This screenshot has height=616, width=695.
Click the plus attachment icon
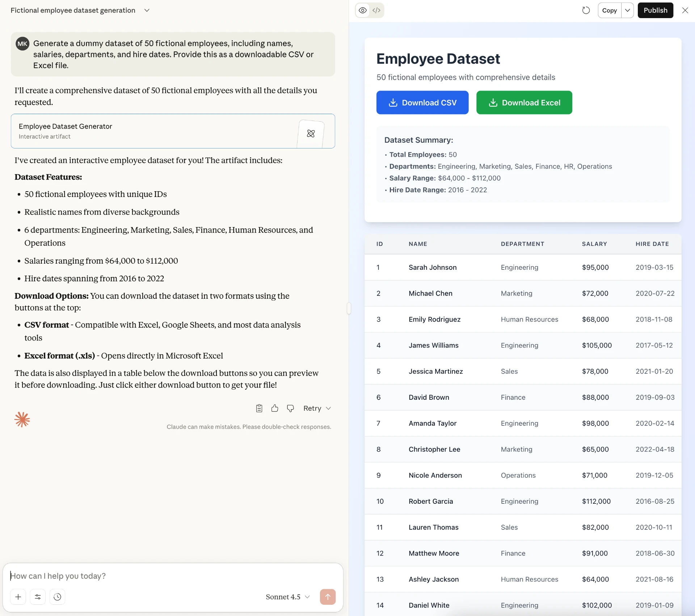[x=18, y=597]
